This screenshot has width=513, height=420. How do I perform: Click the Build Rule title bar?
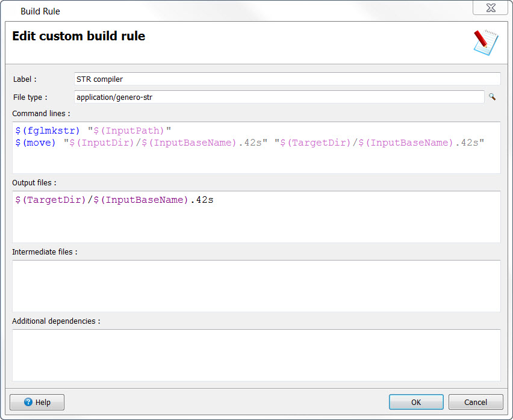click(x=40, y=11)
